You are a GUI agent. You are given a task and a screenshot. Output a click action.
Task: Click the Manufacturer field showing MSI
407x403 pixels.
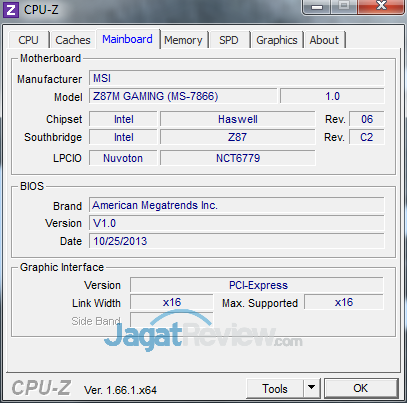pos(237,78)
